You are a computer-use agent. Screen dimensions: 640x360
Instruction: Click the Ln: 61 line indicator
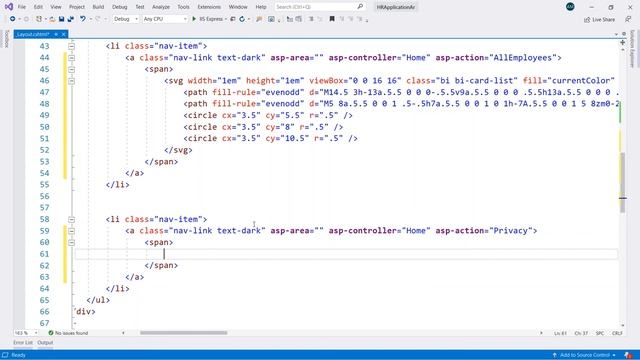(560, 333)
